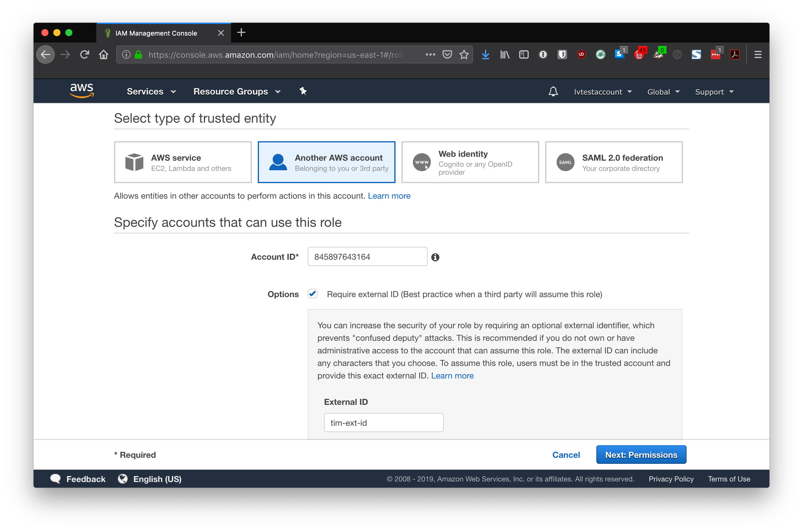This screenshot has width=803, height=532.
Task: Open the browser home page icon
Action: coord(104,55)
